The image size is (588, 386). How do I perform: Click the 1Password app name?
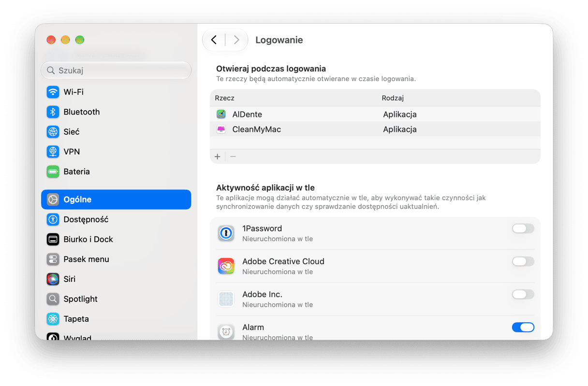click(262, 229)
